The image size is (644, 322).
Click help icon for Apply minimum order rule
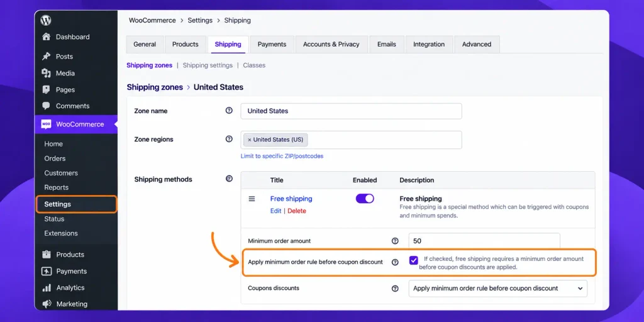pyautogui.click(x=395, y=262)
